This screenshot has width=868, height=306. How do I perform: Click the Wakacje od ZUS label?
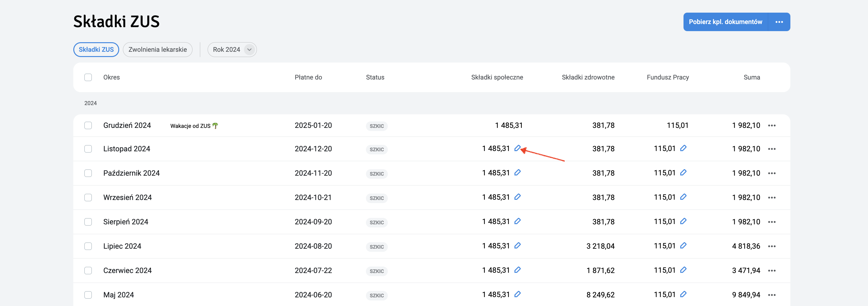194,126
